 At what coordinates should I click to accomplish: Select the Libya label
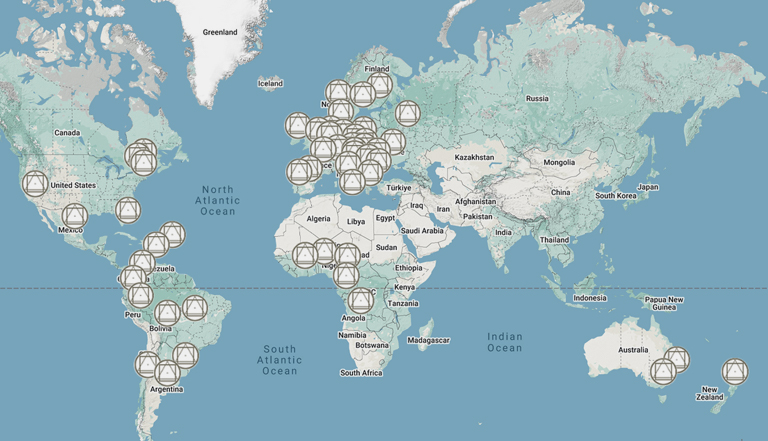pos(356,221)
